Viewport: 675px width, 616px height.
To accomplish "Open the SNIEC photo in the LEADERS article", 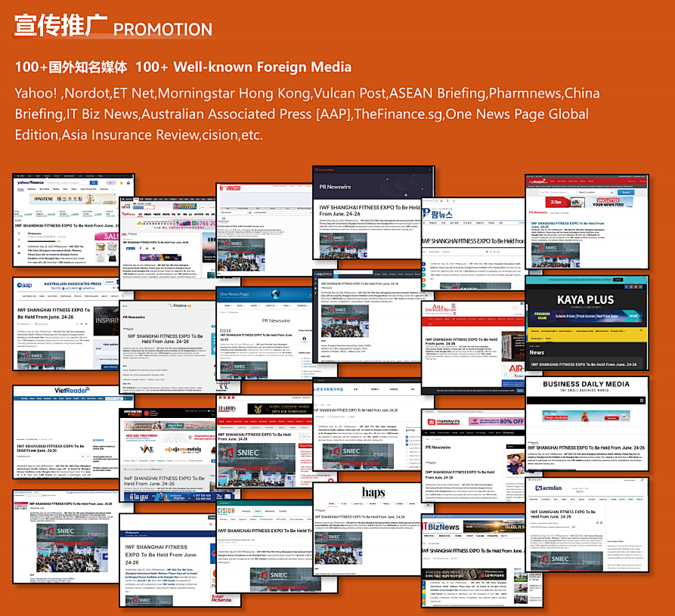I will 257,465.
